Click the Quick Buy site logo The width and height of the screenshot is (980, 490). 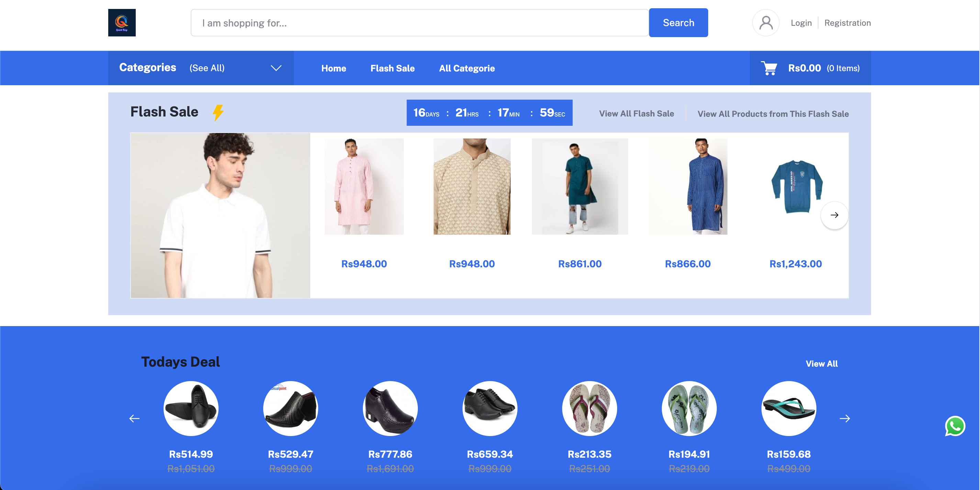[122, 23]
